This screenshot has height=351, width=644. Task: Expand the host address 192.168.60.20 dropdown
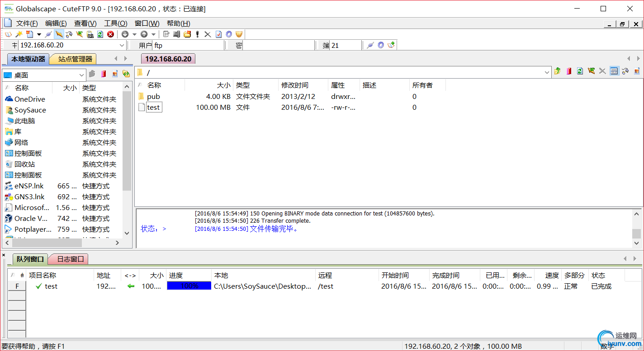click(x=122, y=45)
